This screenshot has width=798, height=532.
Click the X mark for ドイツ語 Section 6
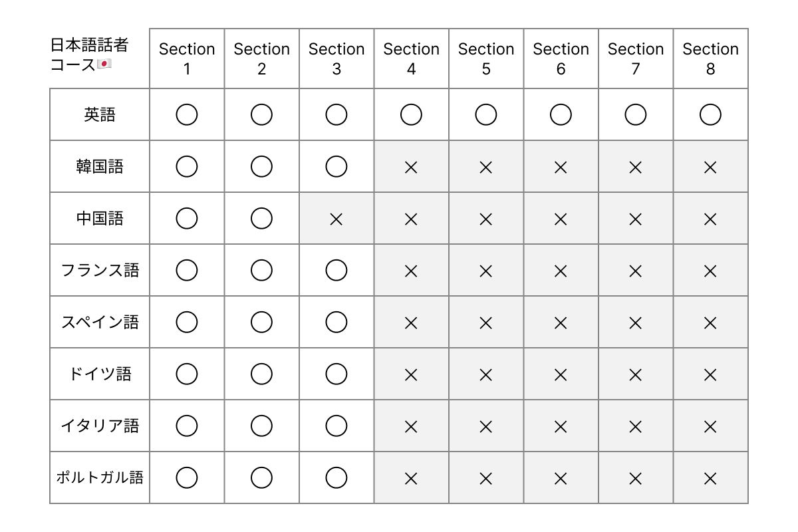tap(561, 374)
